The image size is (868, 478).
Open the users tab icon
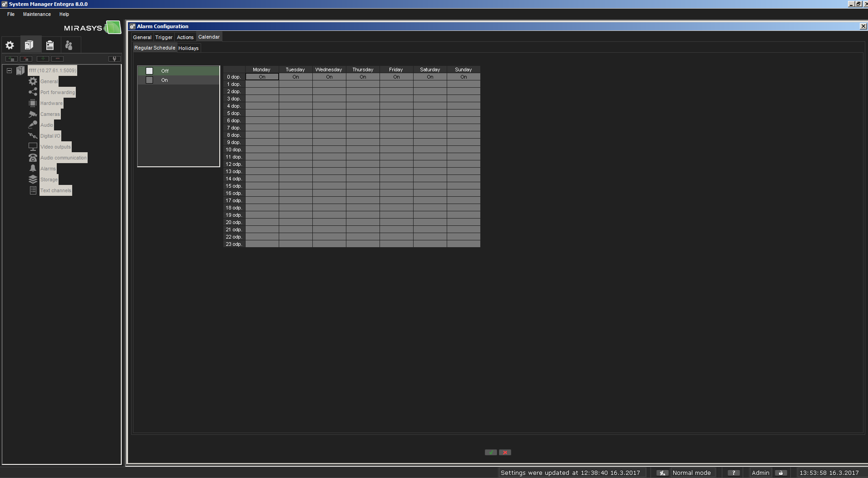[69, 45]
